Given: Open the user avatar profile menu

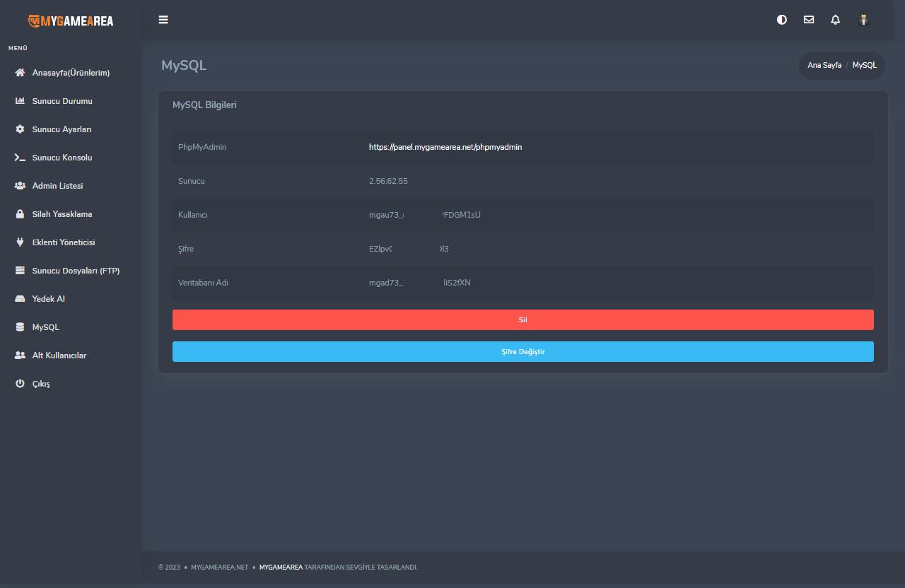Looking at the screenshot, I should tap(863, 20).
